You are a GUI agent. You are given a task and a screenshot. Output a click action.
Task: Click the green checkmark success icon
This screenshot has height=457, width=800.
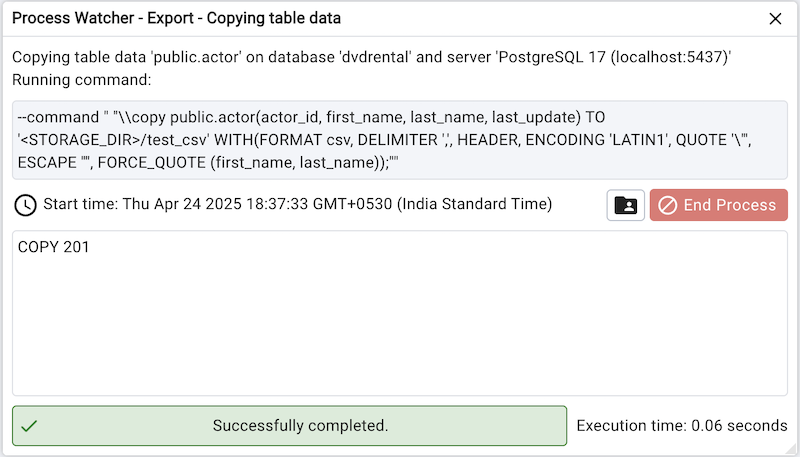tap(30, 426)
